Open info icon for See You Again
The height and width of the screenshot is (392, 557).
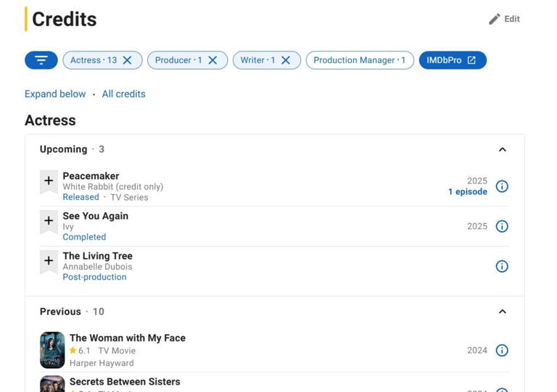[x=502, y=227]
